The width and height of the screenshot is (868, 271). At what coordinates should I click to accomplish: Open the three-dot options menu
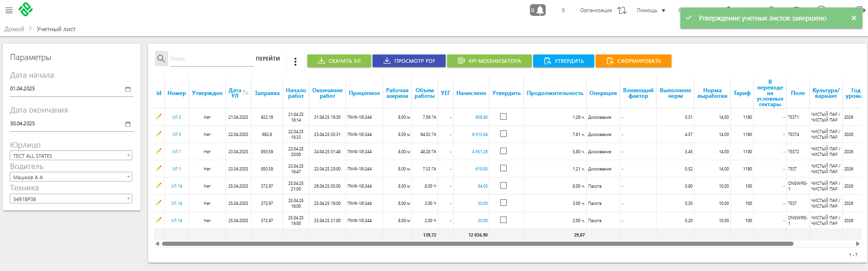pos(295,61)
